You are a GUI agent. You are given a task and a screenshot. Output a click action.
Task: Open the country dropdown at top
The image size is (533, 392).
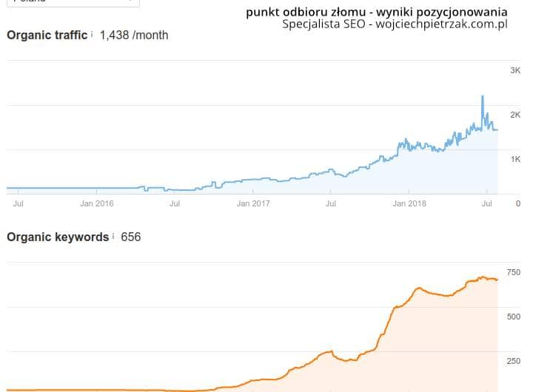[x=73, y=2]
